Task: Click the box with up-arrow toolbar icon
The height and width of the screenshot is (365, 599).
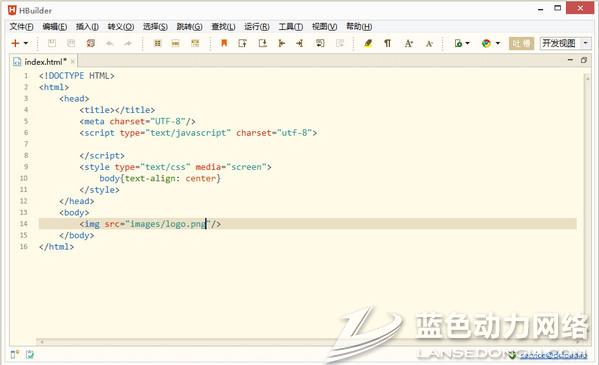Action: click(262, 43)
